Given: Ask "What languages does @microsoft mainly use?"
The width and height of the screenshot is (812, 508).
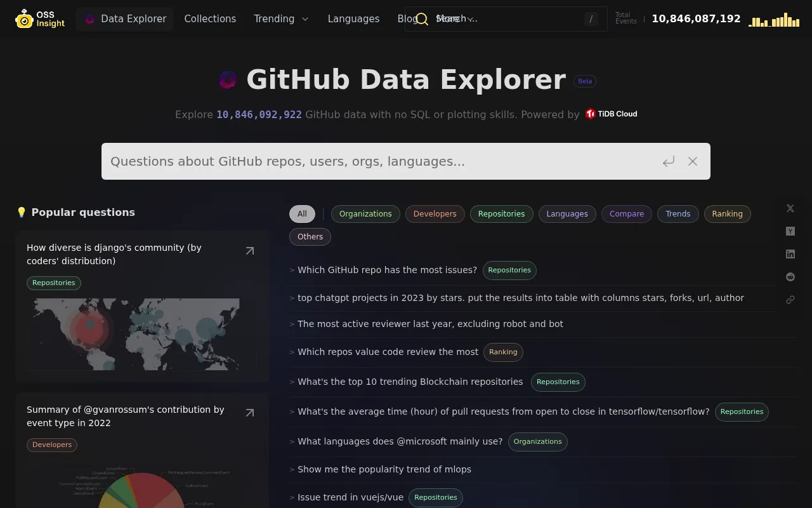Looking at the screenshot, I should pyautogui.click(x=400, y=441).
